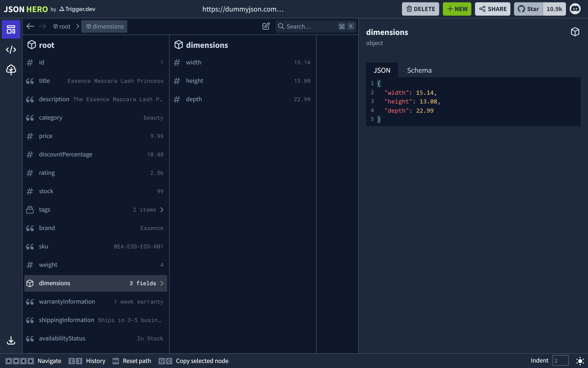The image size is (588, 368).
Task: Click the brand Essence row
Action: 96,228
